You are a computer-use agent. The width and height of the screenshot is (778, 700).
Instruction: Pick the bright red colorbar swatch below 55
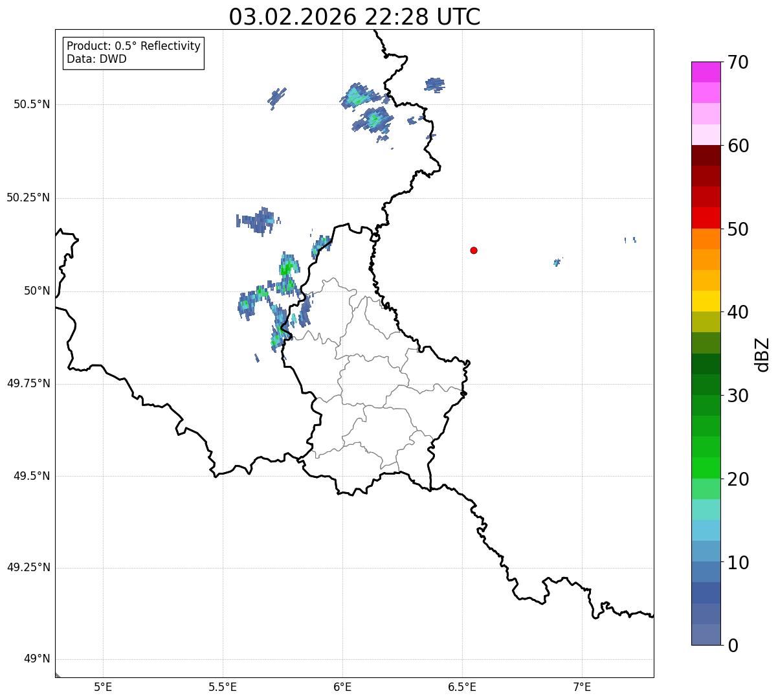coord(706,218)
